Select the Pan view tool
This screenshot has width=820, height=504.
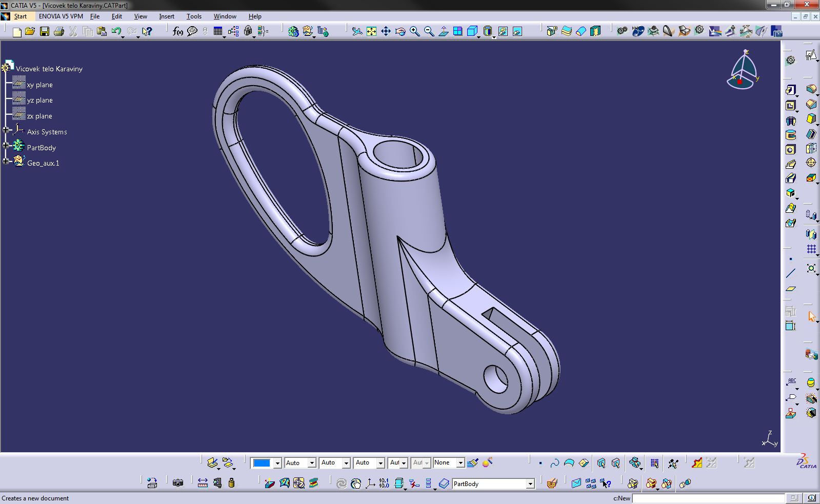point(386,32)
